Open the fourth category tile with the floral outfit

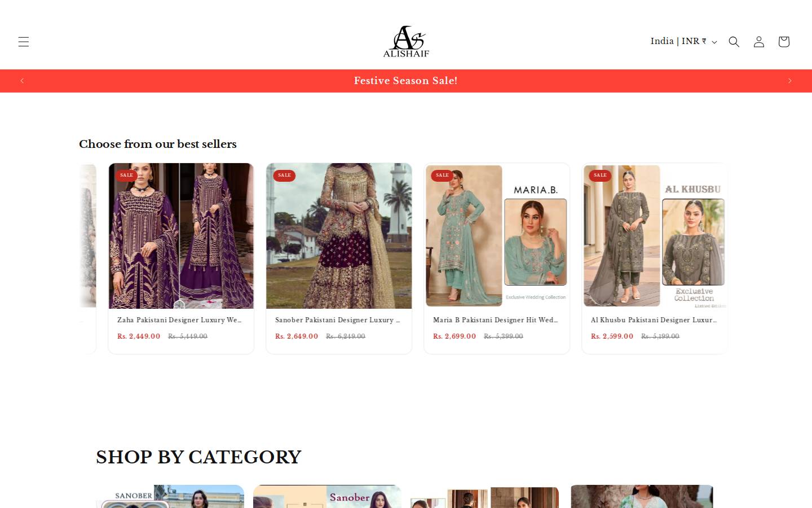pyautogui.click(x=642, y=496)
